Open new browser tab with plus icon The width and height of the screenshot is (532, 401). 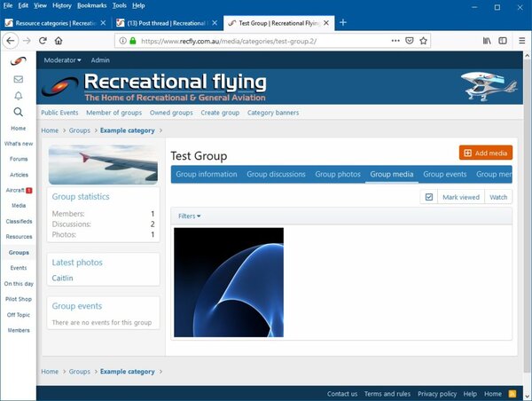[x=343, y=22]
